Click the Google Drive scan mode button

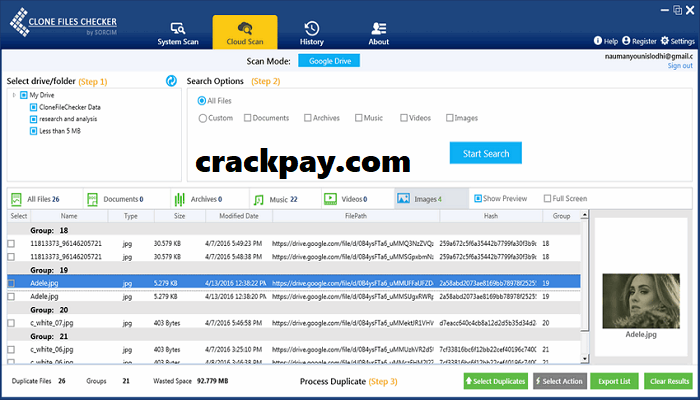pyautogui.click(x=329, y=61)
